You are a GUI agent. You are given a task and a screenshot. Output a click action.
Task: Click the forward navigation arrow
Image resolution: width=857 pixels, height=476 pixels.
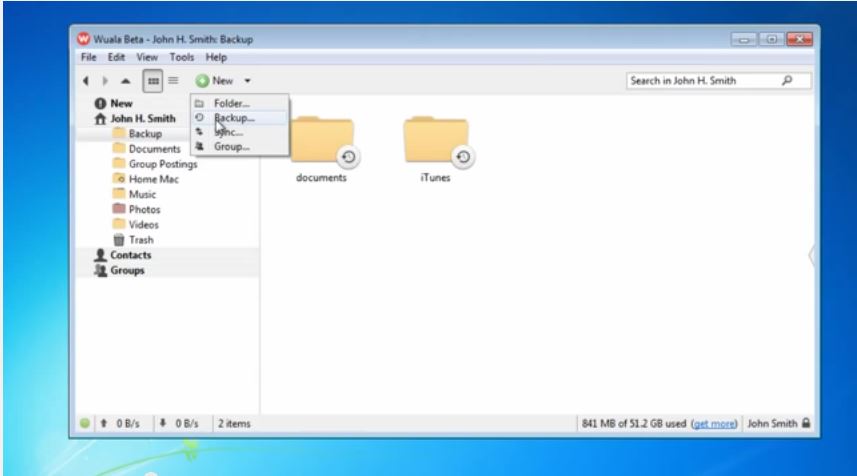(x=105, y=81)
